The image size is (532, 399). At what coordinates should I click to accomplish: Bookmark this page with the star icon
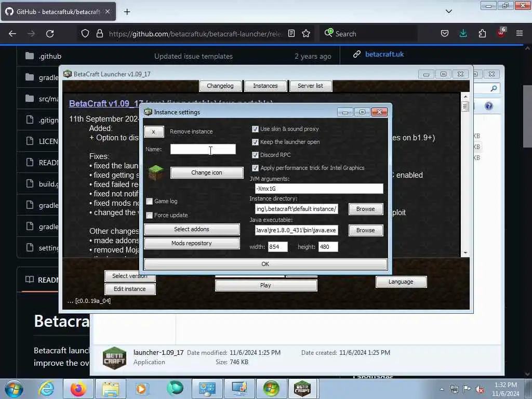point(306,34)
